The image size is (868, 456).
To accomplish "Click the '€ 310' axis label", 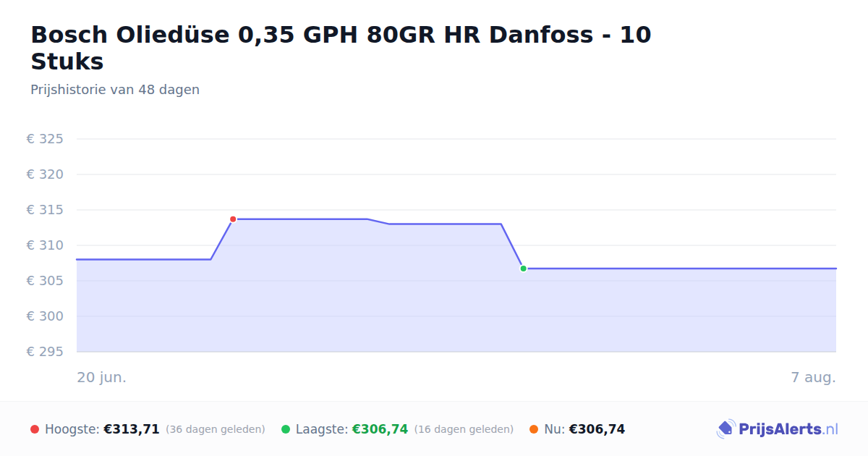I will [45, 245].
